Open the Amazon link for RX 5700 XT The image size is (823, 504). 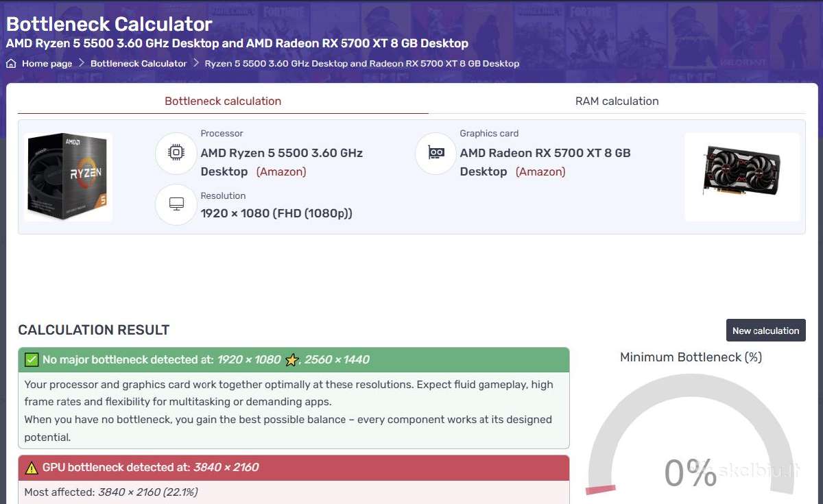pos(540,171)
